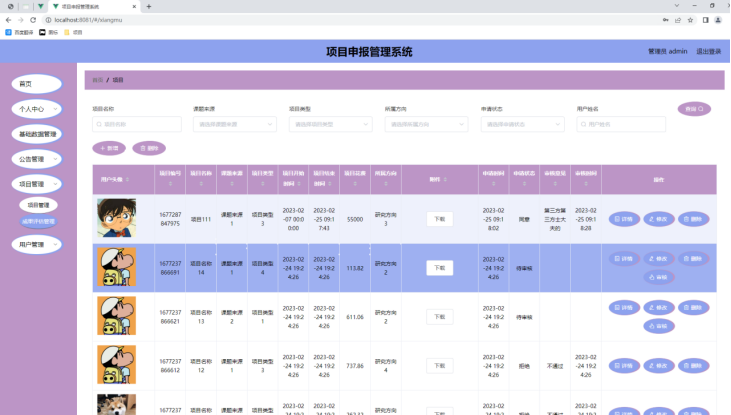Viewport: 731px width, 415px height.
Task: Open the browser side panel icon
Action: (705, 20)
